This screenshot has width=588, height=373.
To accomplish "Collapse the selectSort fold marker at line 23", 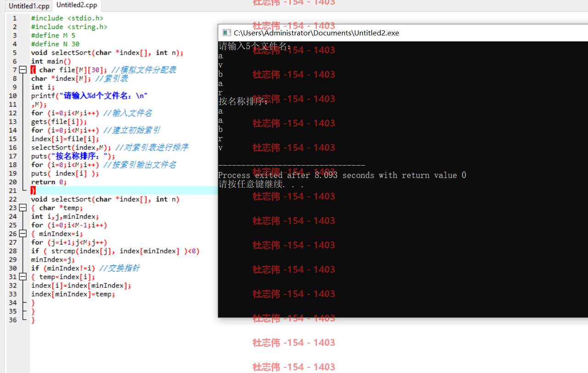I will pos(23,208).
